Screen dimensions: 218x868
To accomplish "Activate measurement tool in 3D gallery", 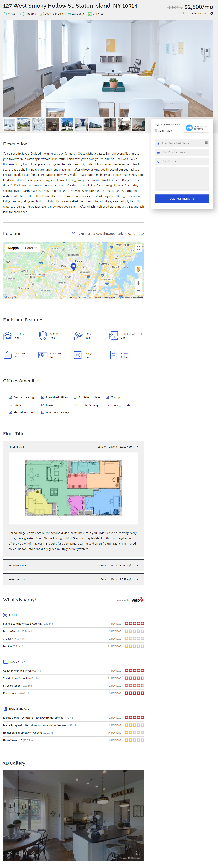I will (x=33, y=853).
